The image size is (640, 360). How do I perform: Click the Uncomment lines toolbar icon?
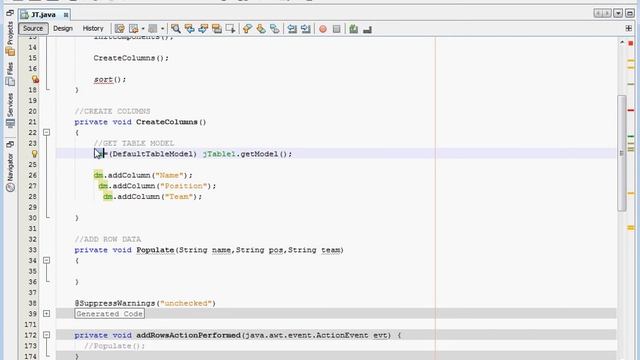[367, 29]
